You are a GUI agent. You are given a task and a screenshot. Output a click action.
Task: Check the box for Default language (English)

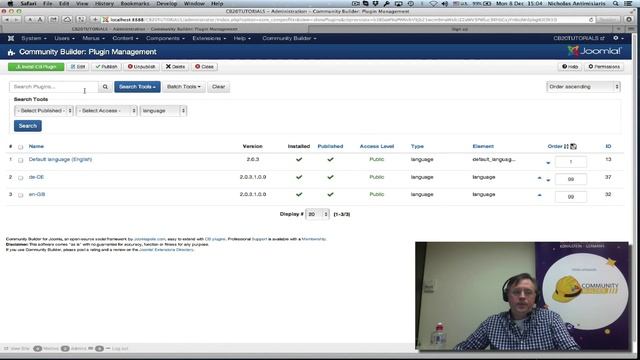click(x=20, y=160)
